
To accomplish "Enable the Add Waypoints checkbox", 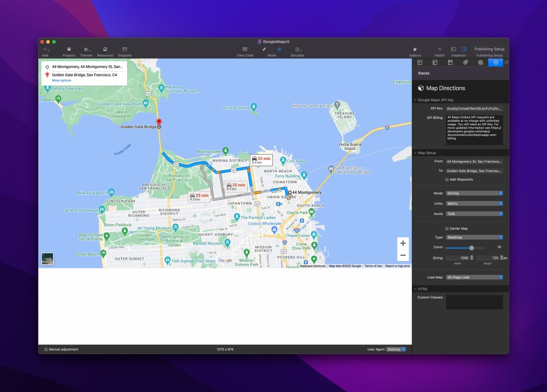I will pos(447,179).
